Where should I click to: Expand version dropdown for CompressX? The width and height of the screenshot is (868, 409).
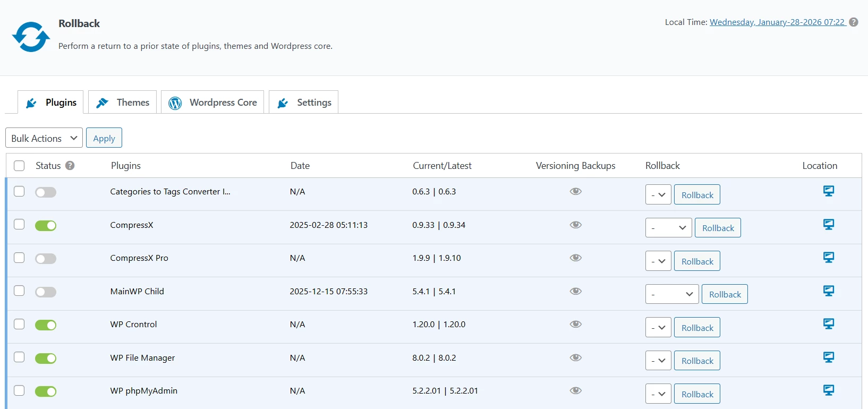pyautogui.click(x=668, y=228)
